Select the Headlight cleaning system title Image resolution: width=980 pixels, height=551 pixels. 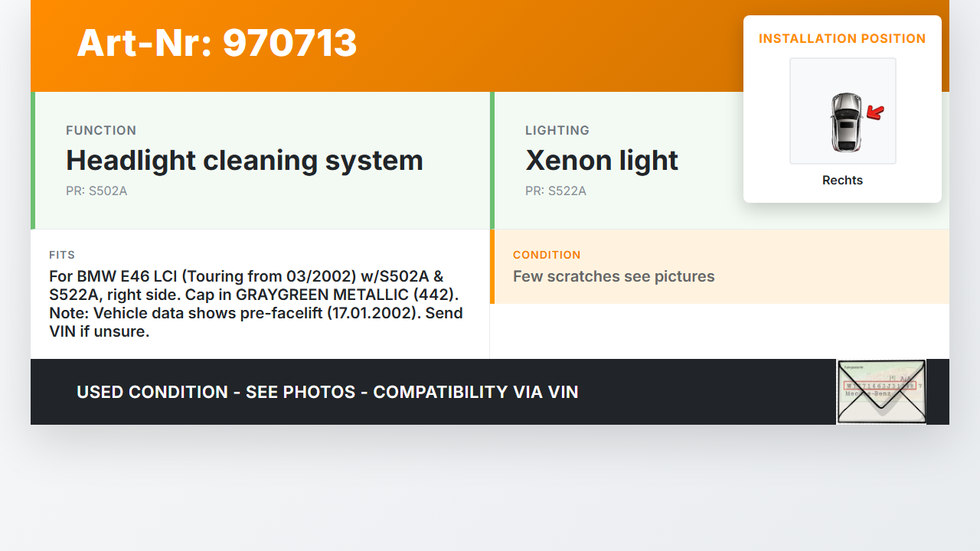tap(244, 161)
